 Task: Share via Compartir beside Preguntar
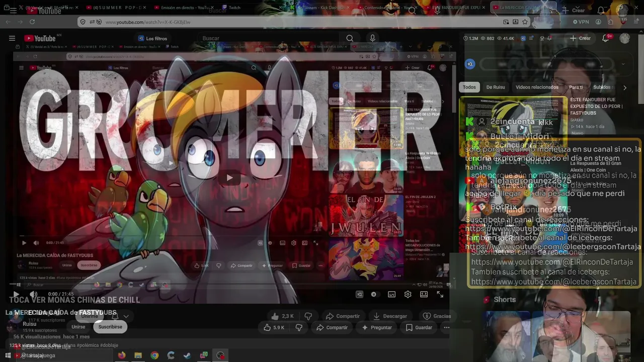tap(332, 327)
